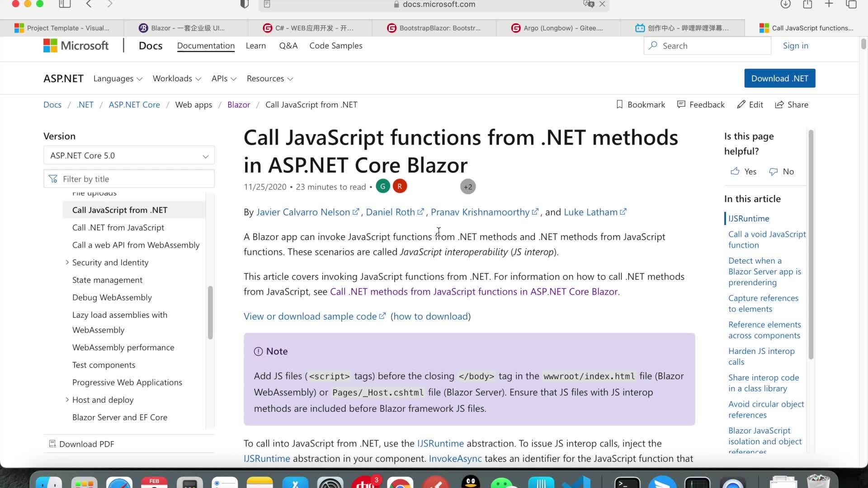Click the Share/export icon in the toolbar
868x488 pixels.
pyautogui.click(x=807, y=4)
